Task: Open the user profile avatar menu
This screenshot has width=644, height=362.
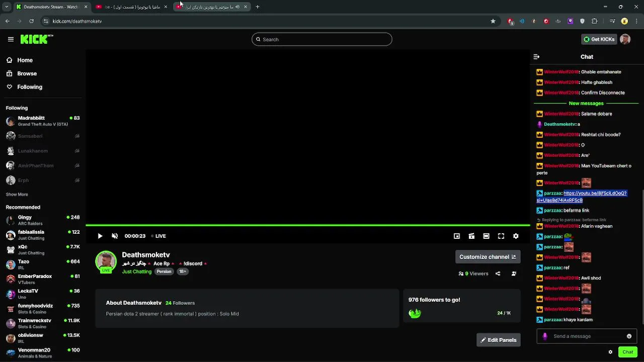Action: 625,39
